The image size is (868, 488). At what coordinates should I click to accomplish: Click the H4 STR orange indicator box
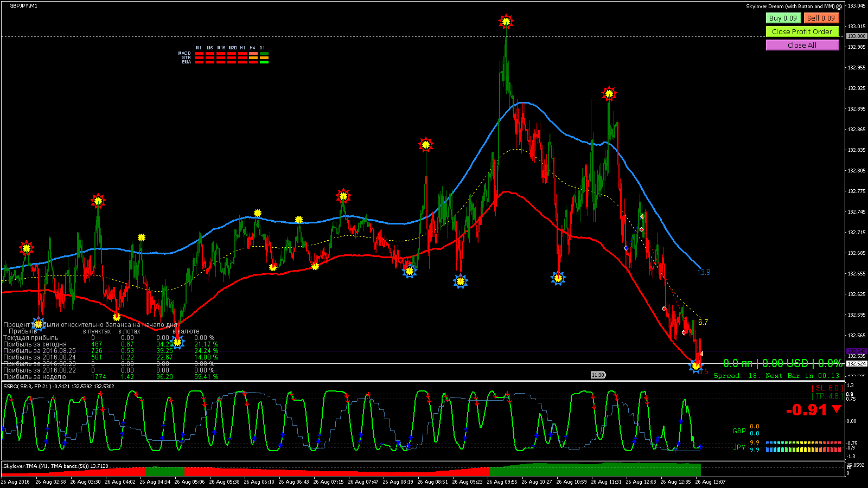[x=253, y=57]
